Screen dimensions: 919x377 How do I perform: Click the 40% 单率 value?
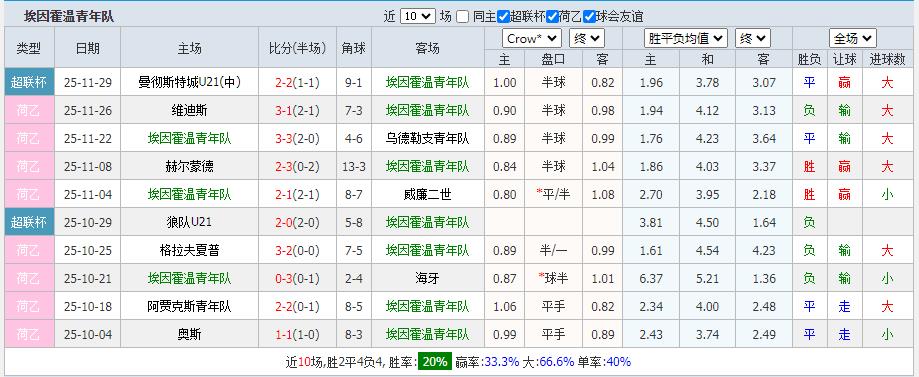point(618,362)
